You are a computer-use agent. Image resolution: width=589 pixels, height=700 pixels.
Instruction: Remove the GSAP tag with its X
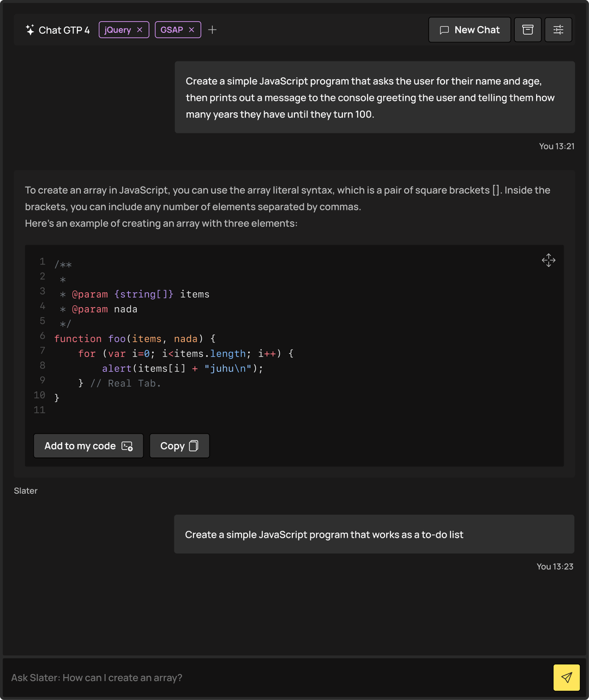tap(191, 29)
